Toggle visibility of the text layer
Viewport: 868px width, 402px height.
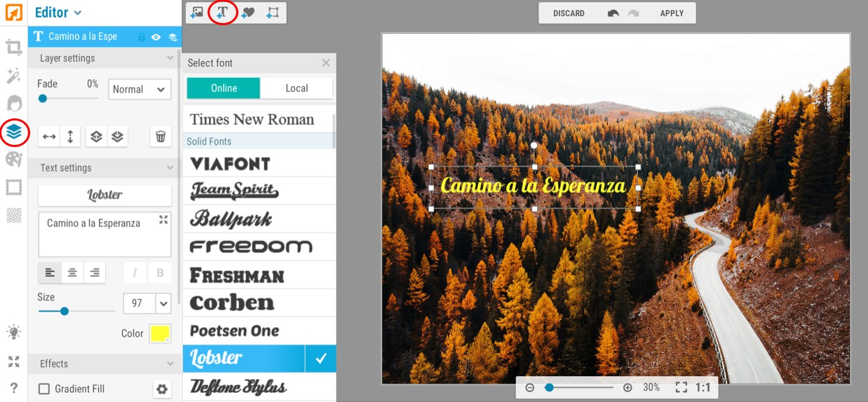pyautogui.click(x=156, y=36)
